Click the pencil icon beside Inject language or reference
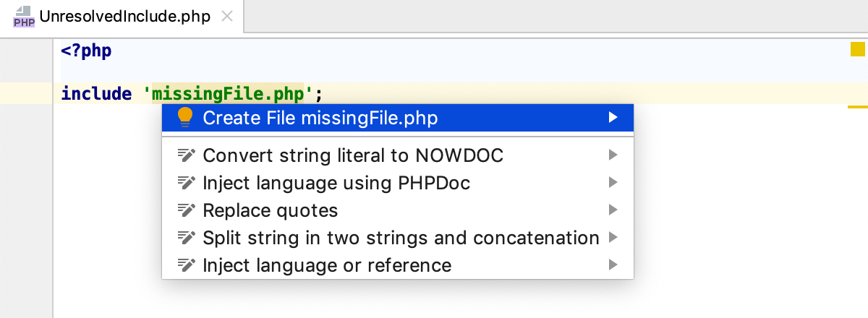The height and width of the screenshot is (318, 868). tap(187, 265)
